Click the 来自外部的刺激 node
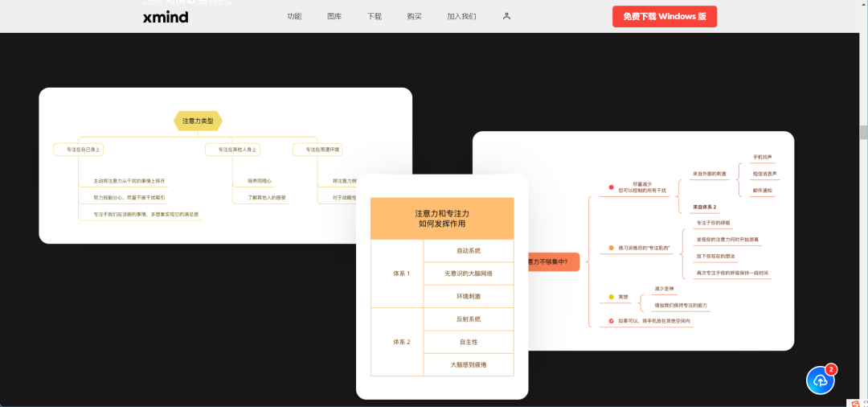Screen dimensions: 868x407 (x=709, y=174)
